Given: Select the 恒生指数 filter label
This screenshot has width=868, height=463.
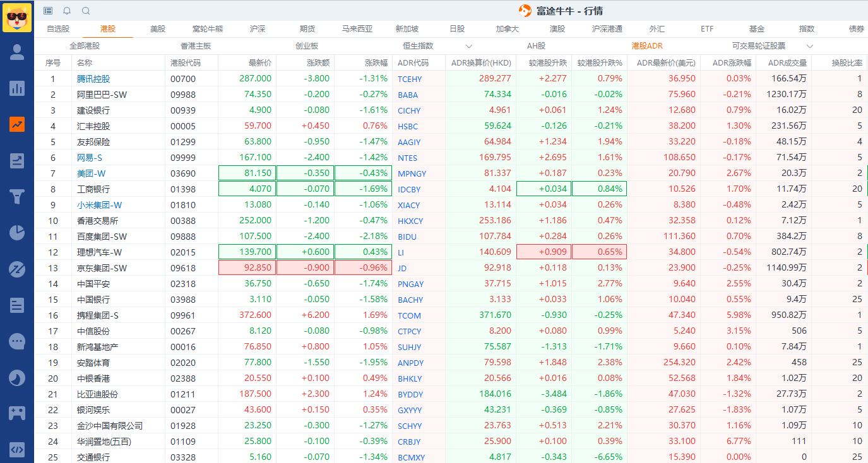Looking at the screenshot, I should pos(418,46).
